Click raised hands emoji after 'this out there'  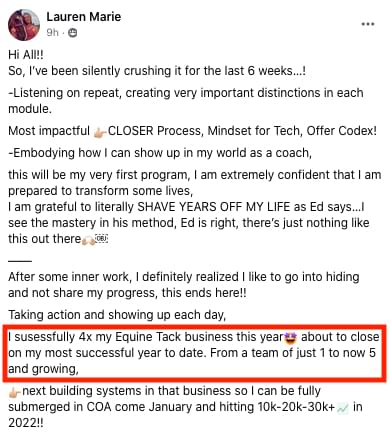tap(88, 239)
